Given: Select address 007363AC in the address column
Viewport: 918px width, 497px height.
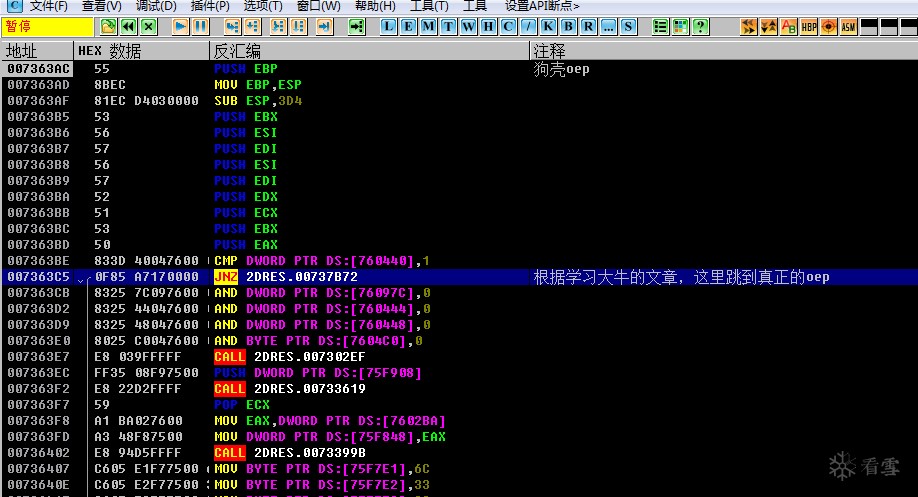Looking at the screenshot, I should click(x=38, y=69).
